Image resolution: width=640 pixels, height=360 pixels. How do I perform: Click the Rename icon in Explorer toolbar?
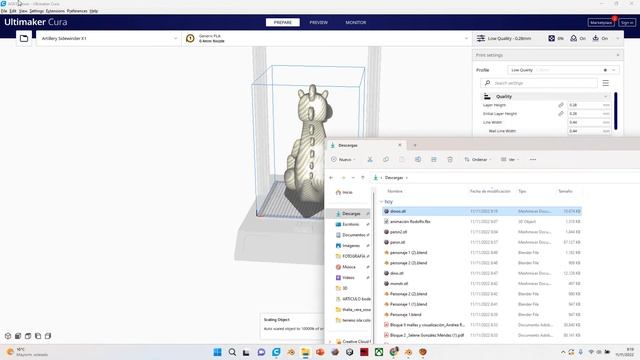pyautogui.click(x=418, y=160)
